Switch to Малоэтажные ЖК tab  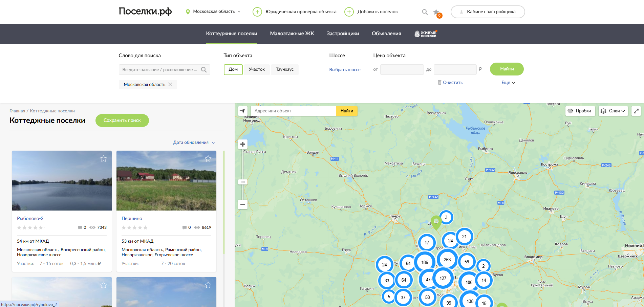(292, 34)
